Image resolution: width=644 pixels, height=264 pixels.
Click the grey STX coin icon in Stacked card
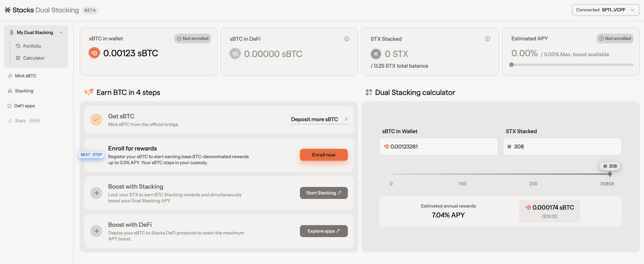coord(376,54)
